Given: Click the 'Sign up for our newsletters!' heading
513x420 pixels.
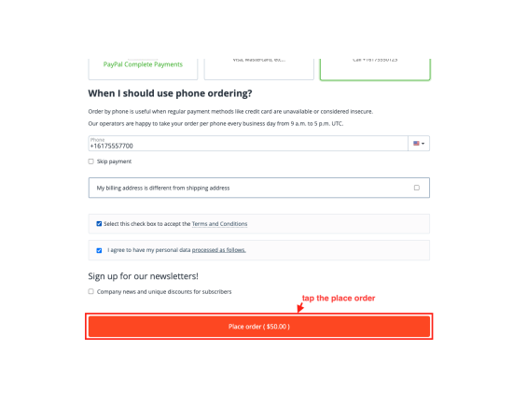Looking at the screenshot, I should tap(143, 276).
